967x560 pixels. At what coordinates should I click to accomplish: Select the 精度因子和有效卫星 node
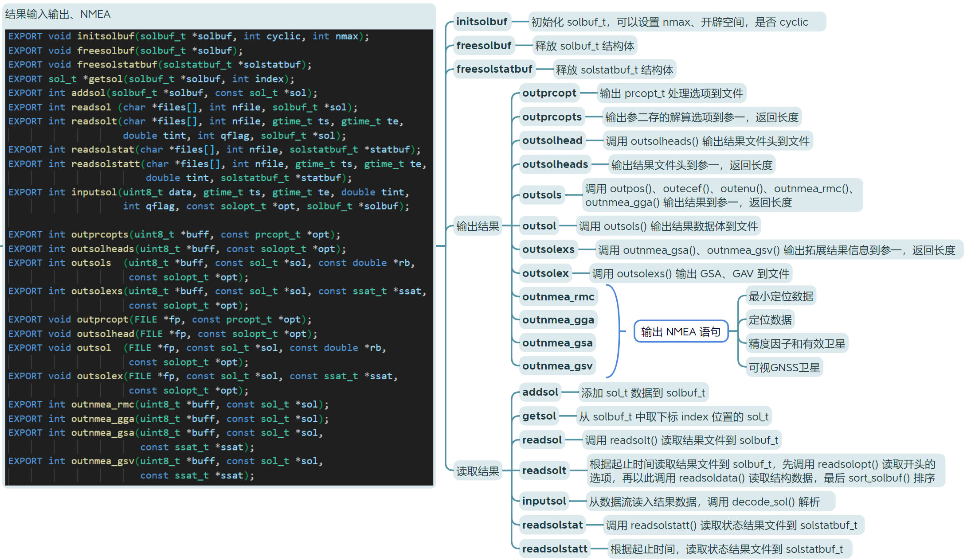pyautogui.click(x=797, y=343)
